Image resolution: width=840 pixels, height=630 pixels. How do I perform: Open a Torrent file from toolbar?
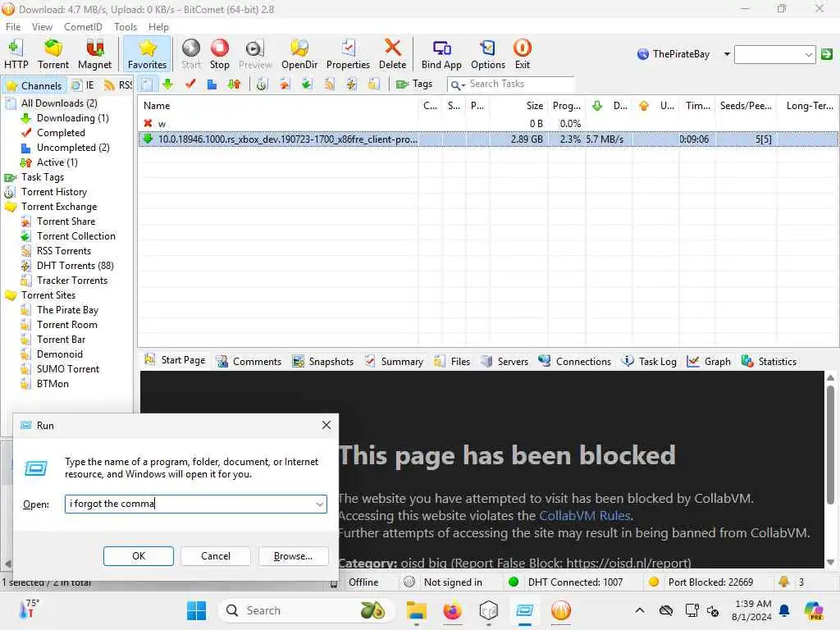pyautogui.click(x=53, y=54)
